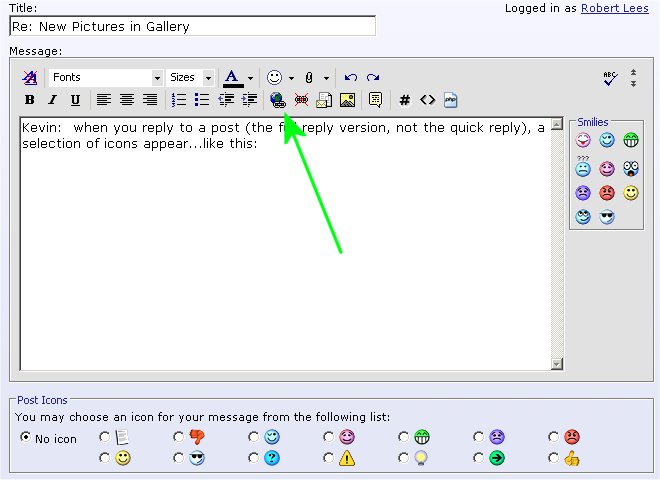Select the 'No icon' radio button
Viewport: 660px width, 480px height.
click(x=26, y=438)
